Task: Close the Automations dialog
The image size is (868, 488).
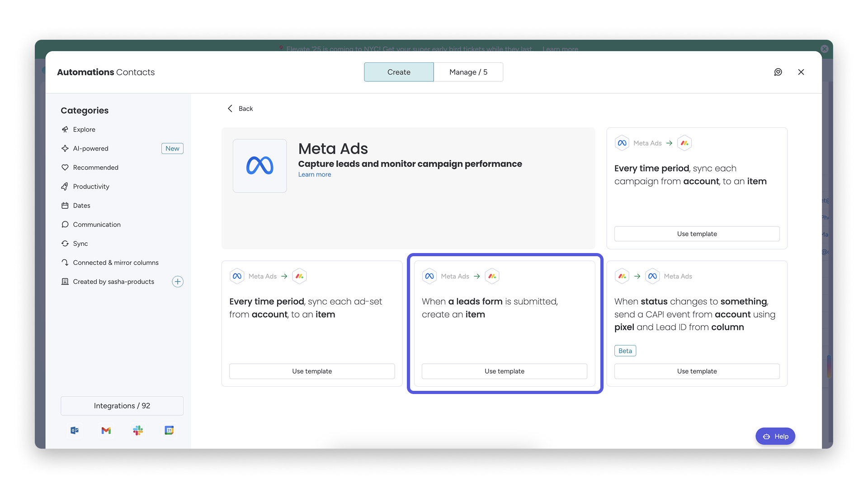Action: point(801,72)
